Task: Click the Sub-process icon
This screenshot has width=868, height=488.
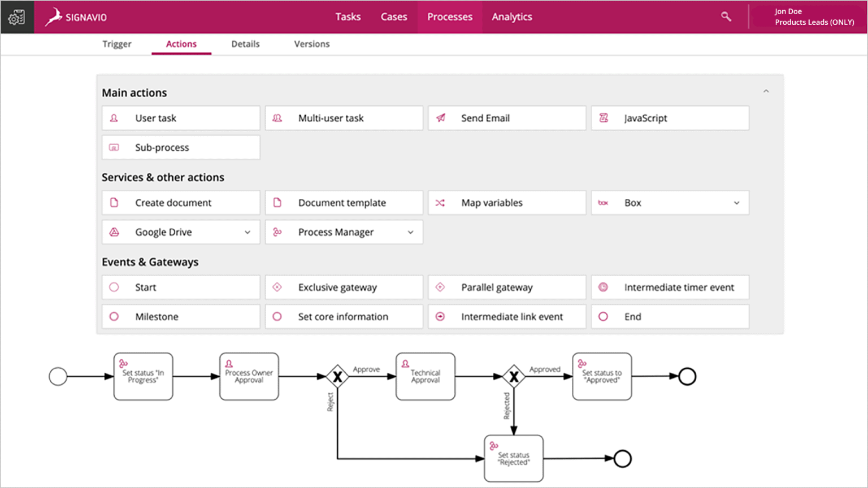Action: [114, 147]
